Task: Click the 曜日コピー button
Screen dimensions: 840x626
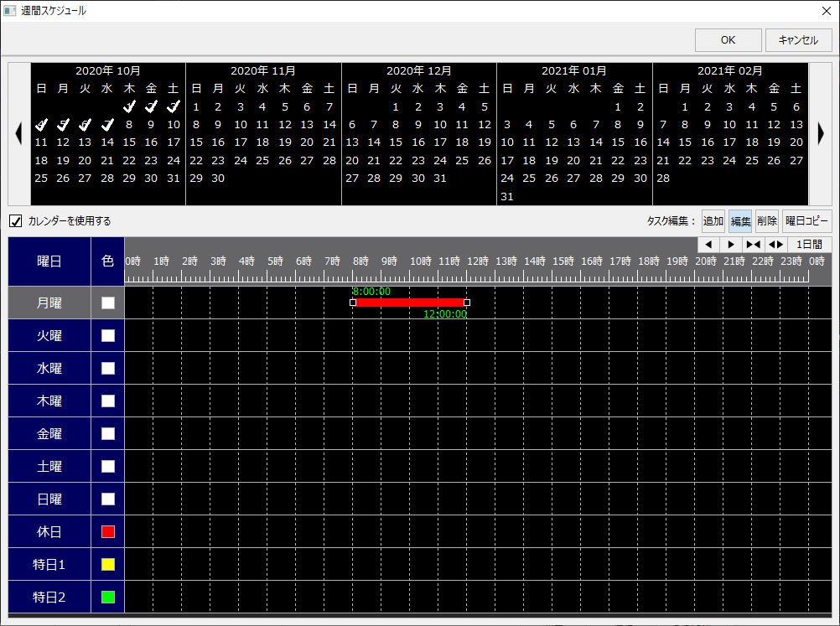Action: click(x=806, y=221)
